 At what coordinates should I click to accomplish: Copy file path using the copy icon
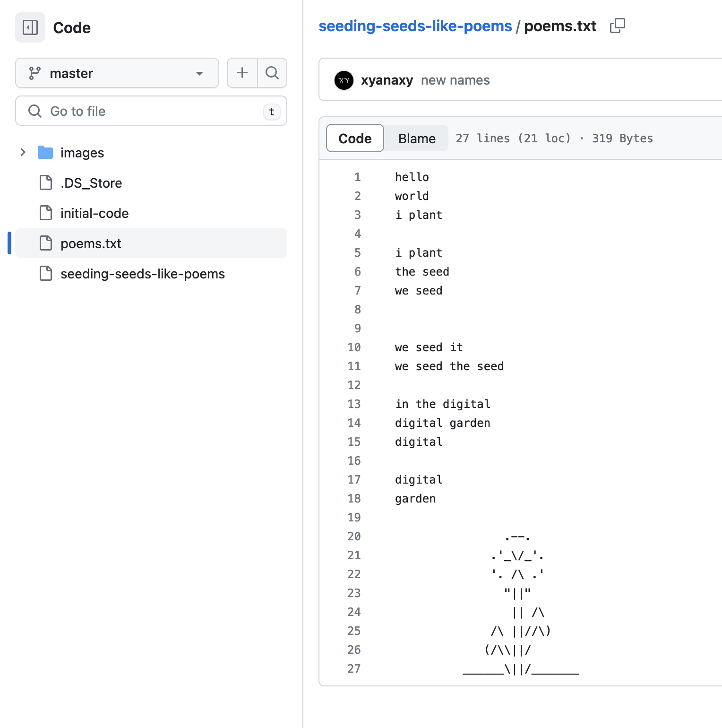point(617,26)
